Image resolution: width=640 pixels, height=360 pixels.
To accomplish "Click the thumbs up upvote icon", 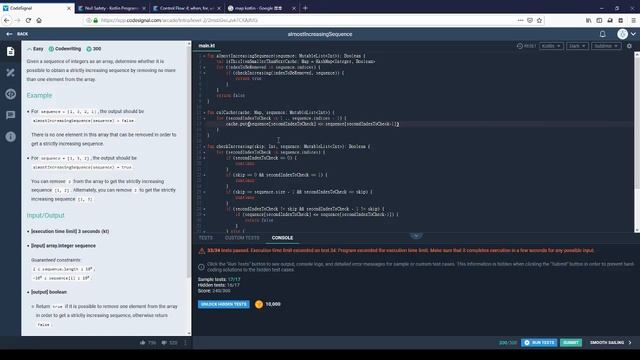I will pyautogui.click(x=142, y=343).
